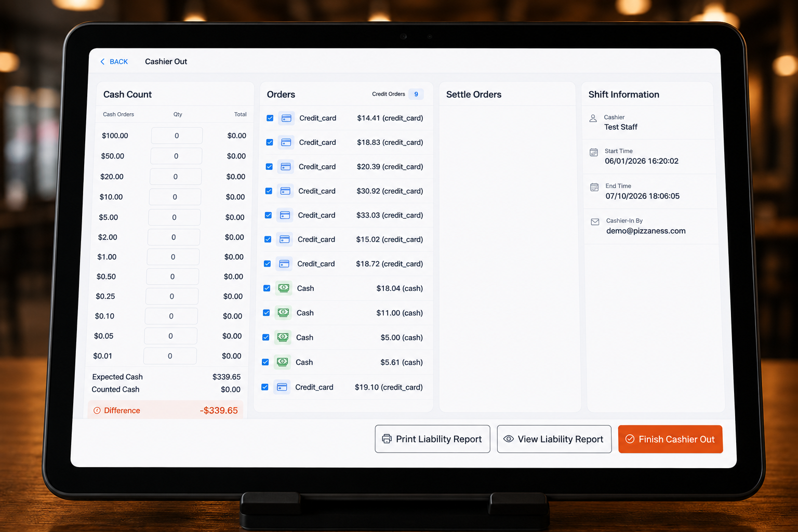Screen dimensions: 798x532
Task: Click the End Time calendar icon
Action: [x=594, y=187]
